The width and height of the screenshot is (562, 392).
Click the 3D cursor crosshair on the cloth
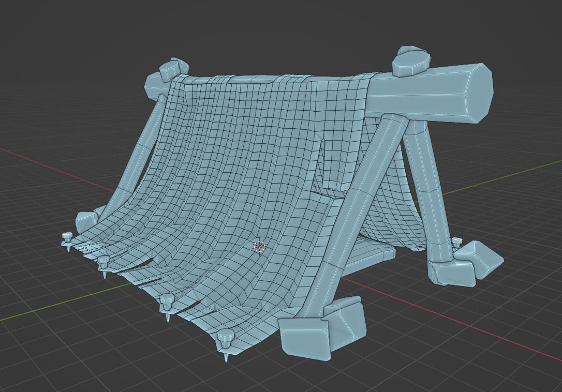coord(260,246)
